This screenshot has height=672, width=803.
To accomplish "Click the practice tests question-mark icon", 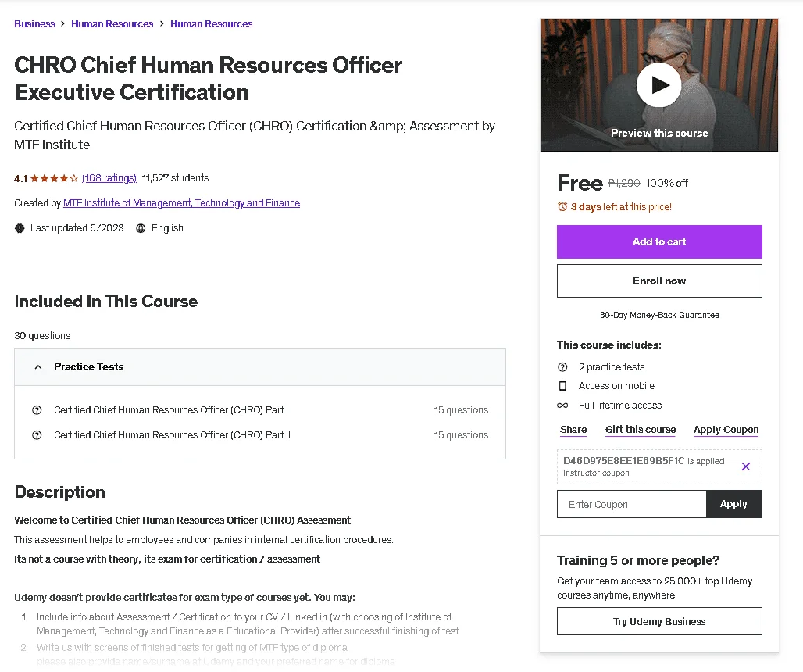I will click(x=562, y=366).
